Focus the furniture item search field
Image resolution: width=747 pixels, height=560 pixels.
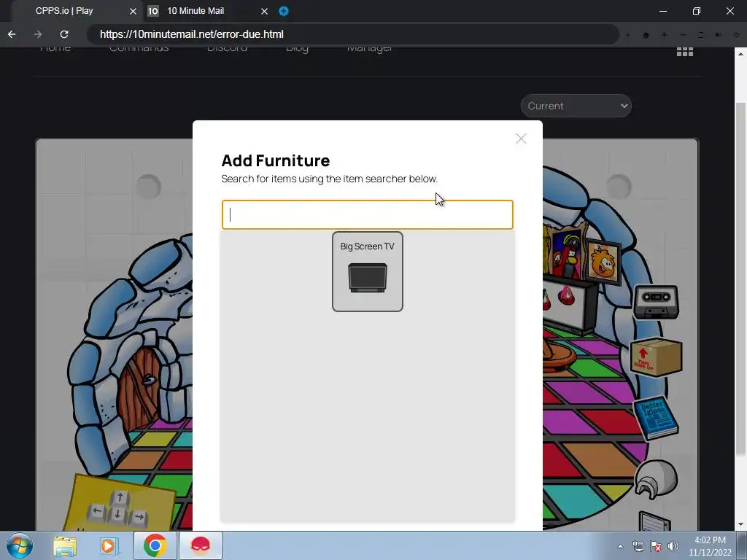[368, 215]
